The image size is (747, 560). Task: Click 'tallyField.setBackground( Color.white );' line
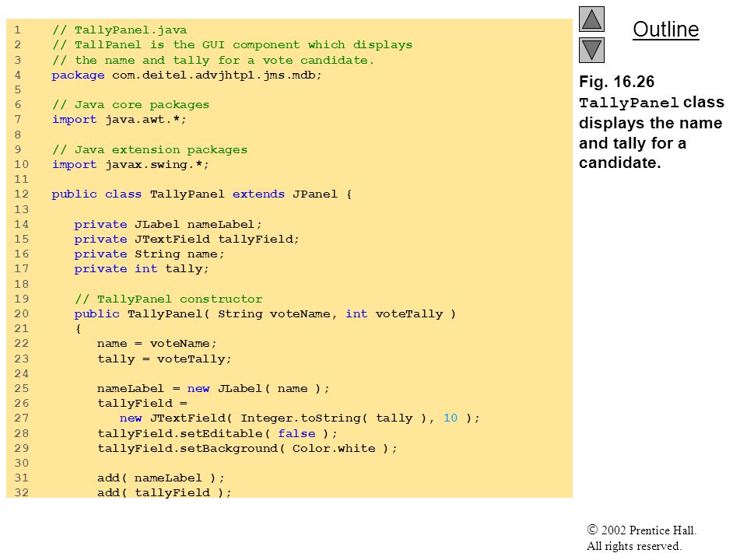(x=247, y=449)
